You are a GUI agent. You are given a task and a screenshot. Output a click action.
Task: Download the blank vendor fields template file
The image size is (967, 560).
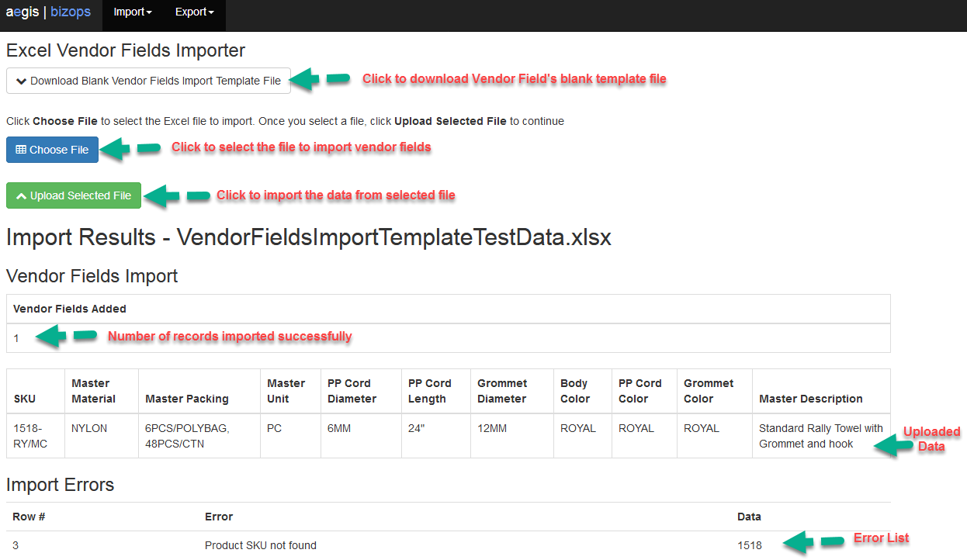coord(148,81)
